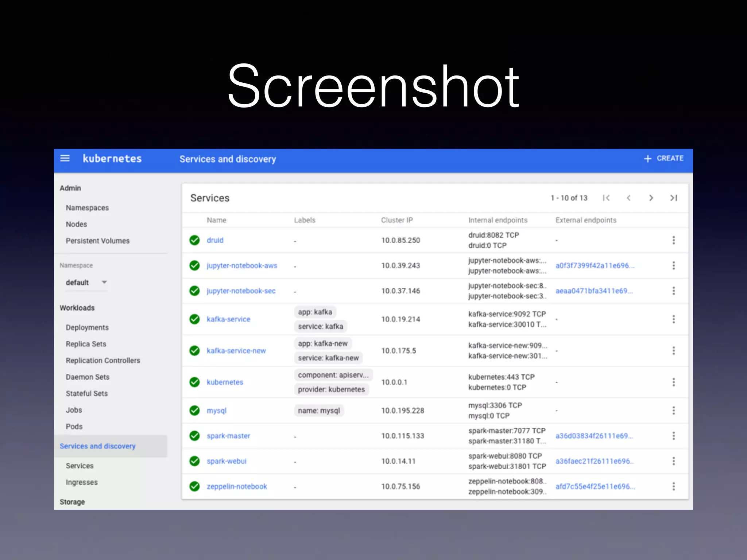Open external endpoint a36d03834f26111e69 link
747x560 pixels.
coord(595,436)
